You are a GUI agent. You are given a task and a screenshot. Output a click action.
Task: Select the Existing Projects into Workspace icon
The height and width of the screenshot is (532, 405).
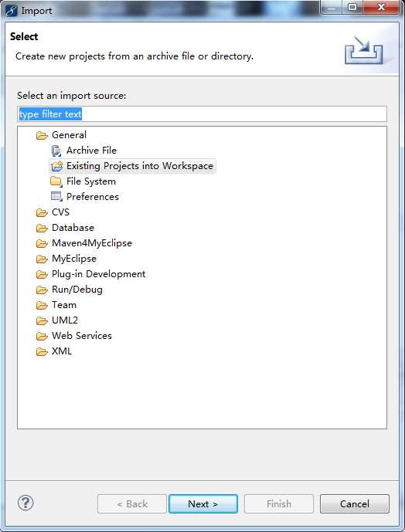pos(56,166)
